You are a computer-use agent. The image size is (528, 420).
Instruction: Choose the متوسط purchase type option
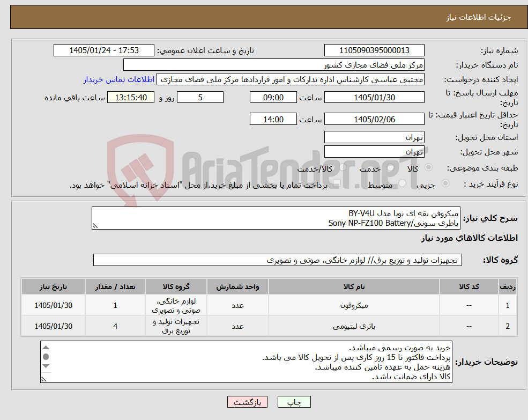[x=403, y=183]
